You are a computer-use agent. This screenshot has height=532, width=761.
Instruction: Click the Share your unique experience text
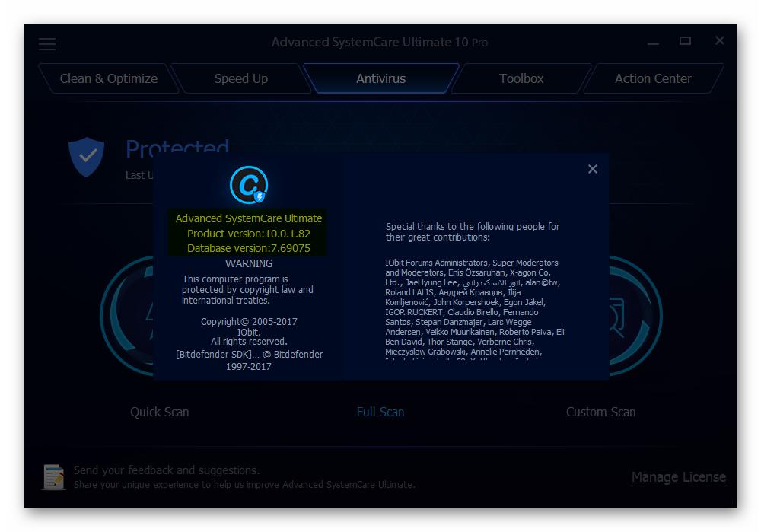(244, 484)
